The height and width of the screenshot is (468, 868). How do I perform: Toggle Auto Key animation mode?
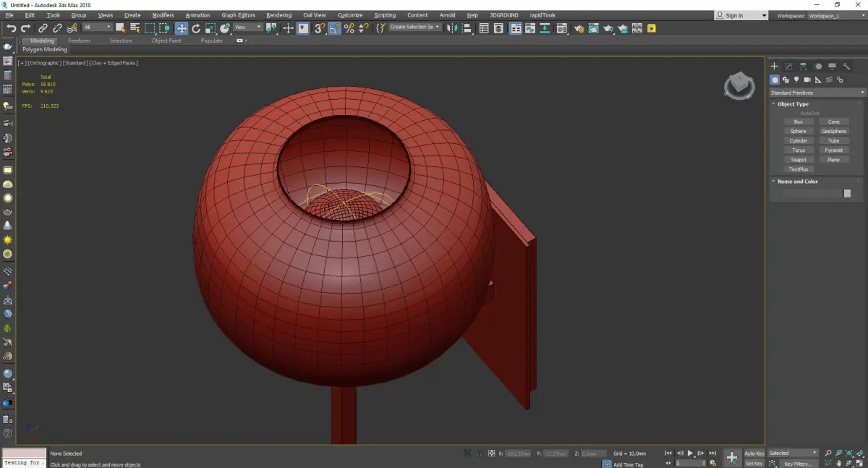754,454
